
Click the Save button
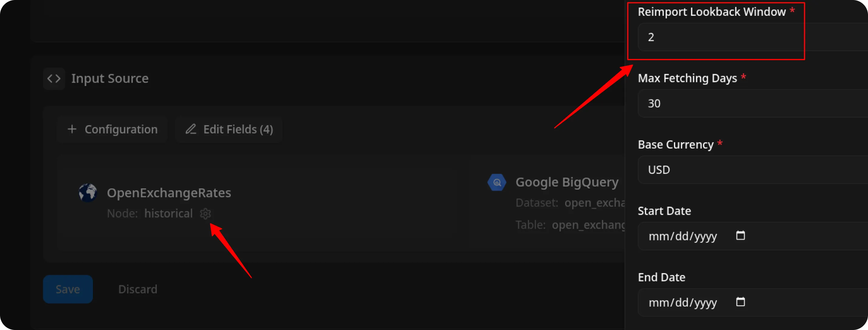(x=68, y=289)
